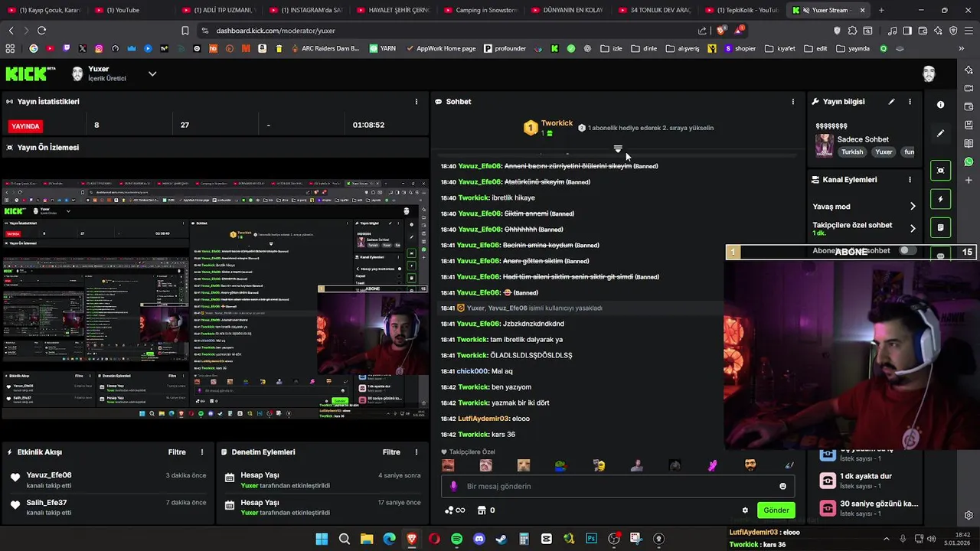The width and height of the screenshot is (980, 551).
Task: Switch to the HAYALET ŞEHİR ÇERNOBİL tab
Action: pyautogui.click(x=394, y=10)
